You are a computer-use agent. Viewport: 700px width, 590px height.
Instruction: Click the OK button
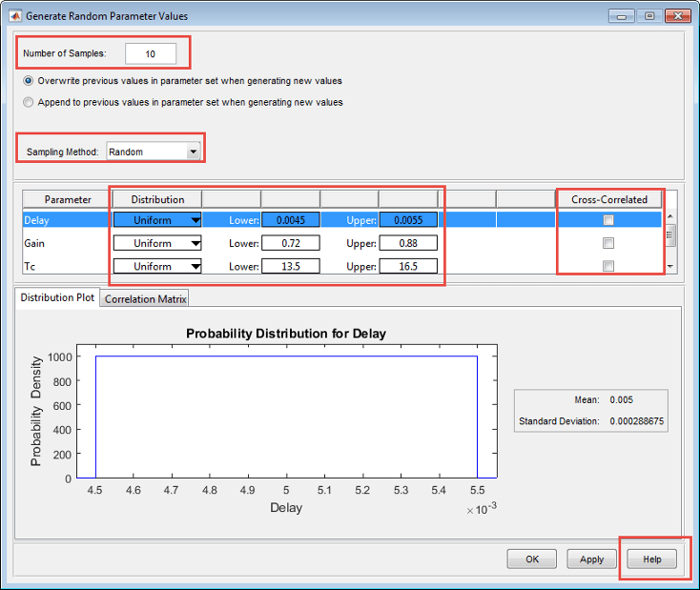(x=532, y=559)
